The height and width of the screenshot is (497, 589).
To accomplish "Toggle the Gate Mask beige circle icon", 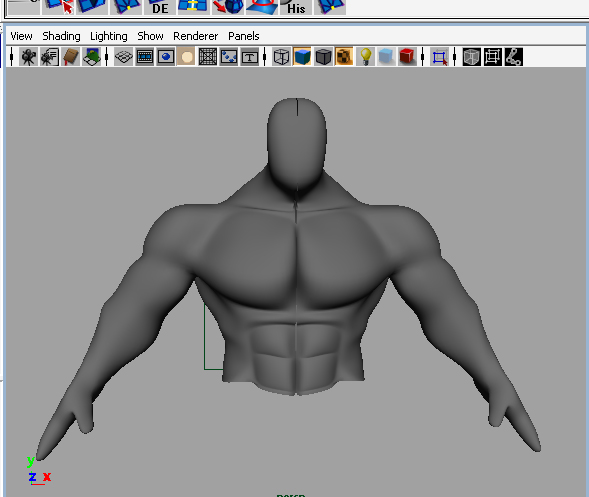I will pyautogui.click(x=186, y=57).
